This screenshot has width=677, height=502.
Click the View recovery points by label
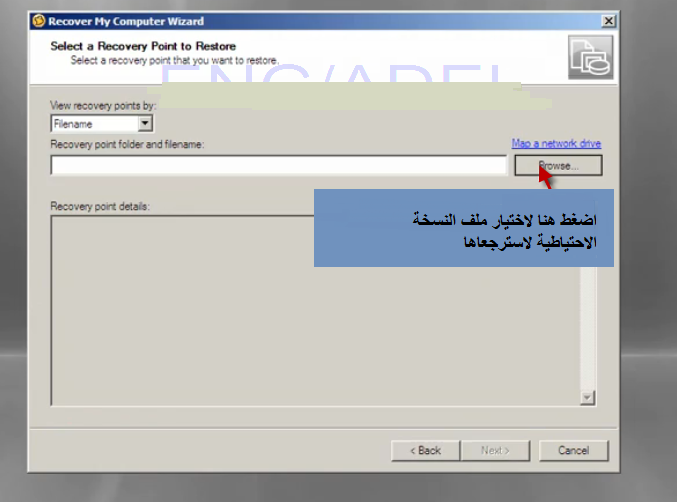[103, 106]
